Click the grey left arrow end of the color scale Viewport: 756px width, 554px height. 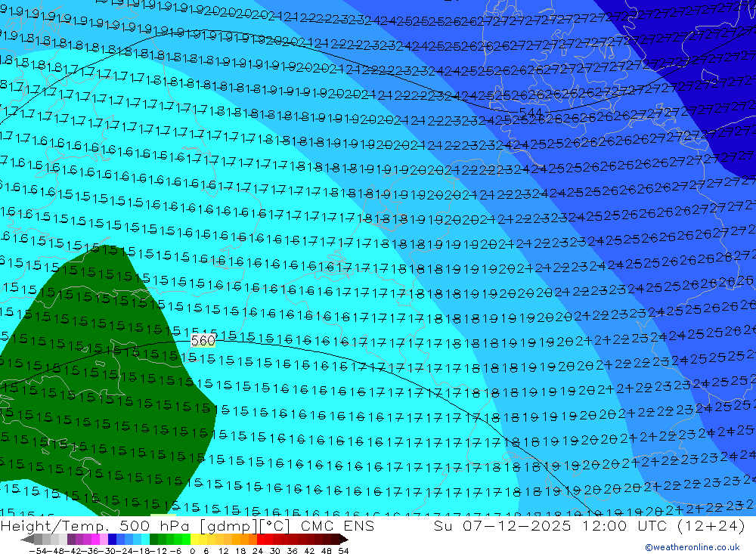coord(27,540)
